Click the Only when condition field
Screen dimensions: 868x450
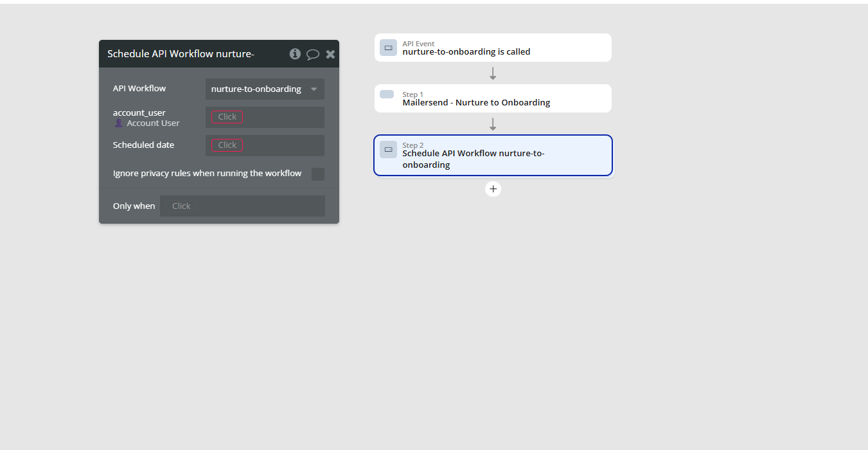pos(242,206)
